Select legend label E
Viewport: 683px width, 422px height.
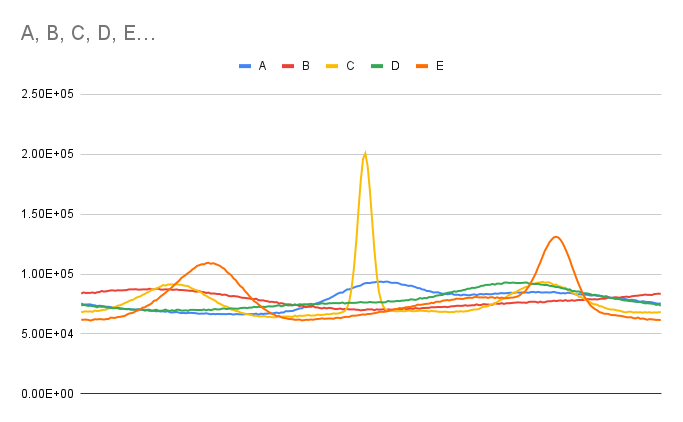(x=439, y=66)
